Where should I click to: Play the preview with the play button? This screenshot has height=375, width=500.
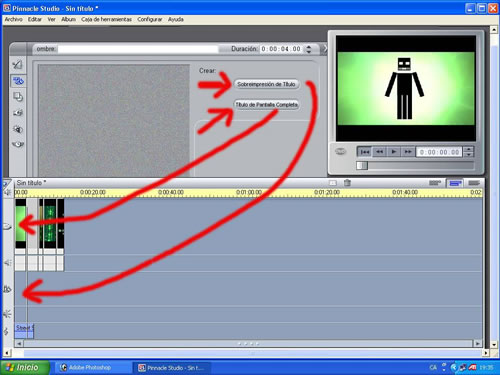(394, 152)
